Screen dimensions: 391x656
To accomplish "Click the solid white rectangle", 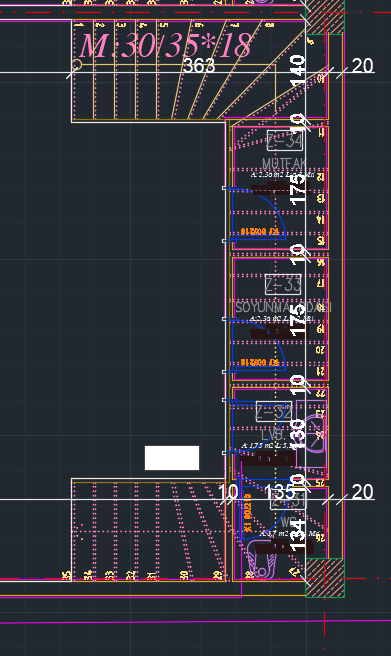I will 172,458.
